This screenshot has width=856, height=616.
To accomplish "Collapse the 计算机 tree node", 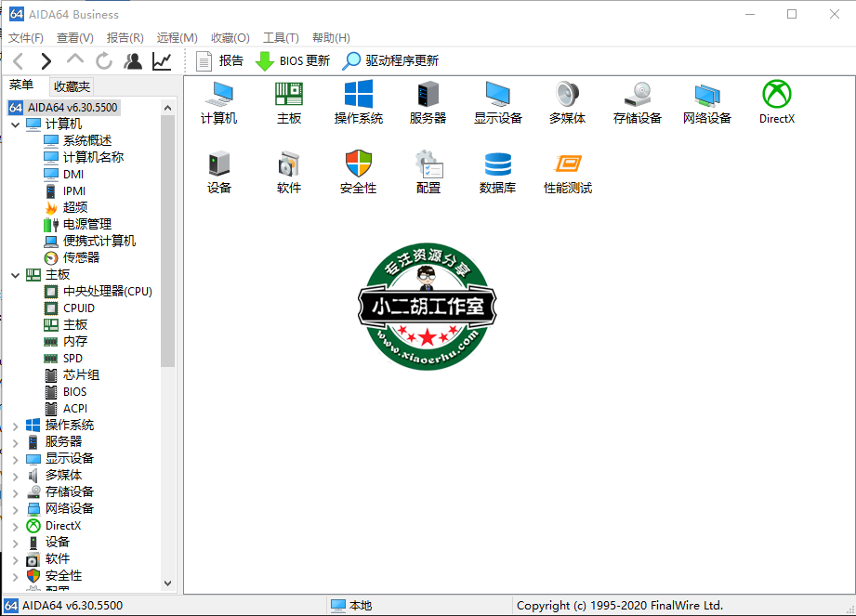I will click(15, 125).
